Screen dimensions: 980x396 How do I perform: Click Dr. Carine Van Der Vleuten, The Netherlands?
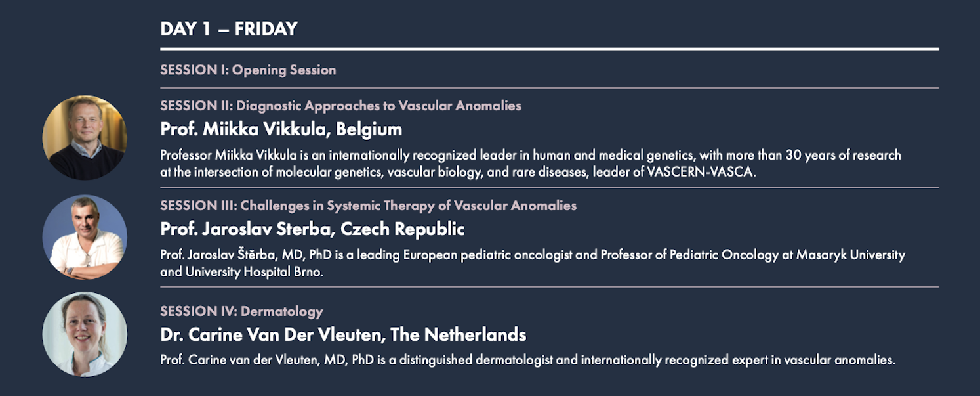pos(343,334)
